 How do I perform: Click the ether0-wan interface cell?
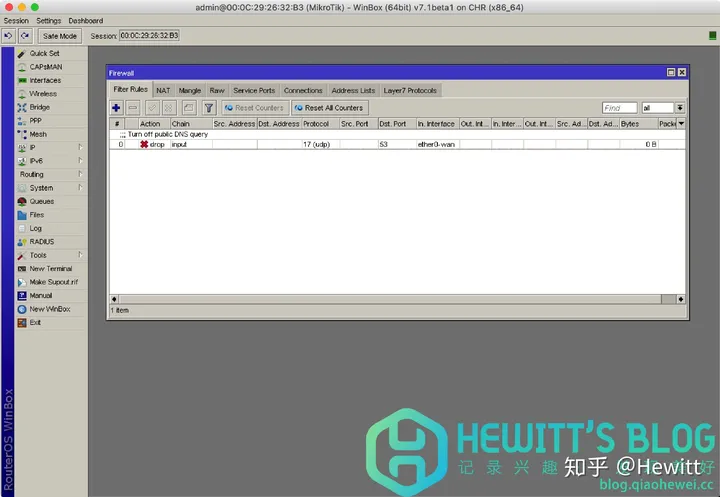point(438,145)
